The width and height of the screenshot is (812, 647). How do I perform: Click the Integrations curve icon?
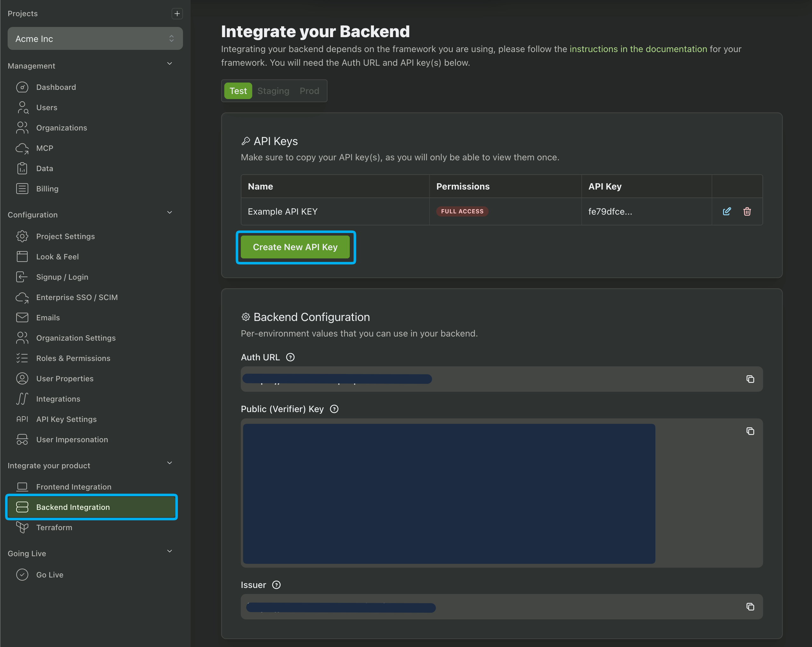click(22, 399)
